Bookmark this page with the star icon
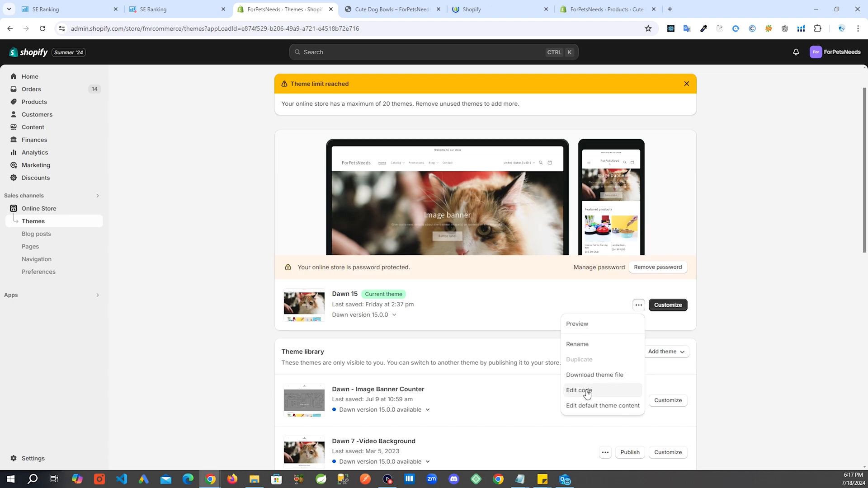 (648, 28)
